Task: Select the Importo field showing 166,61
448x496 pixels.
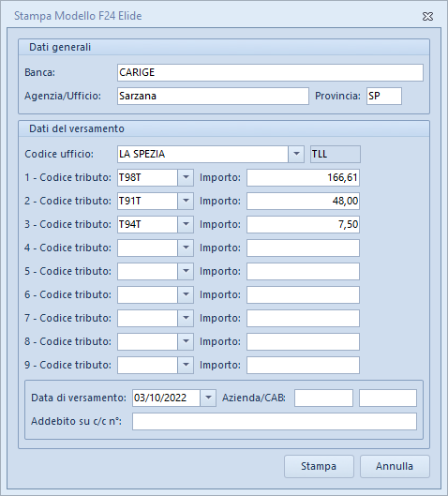Action: point(303,177)
